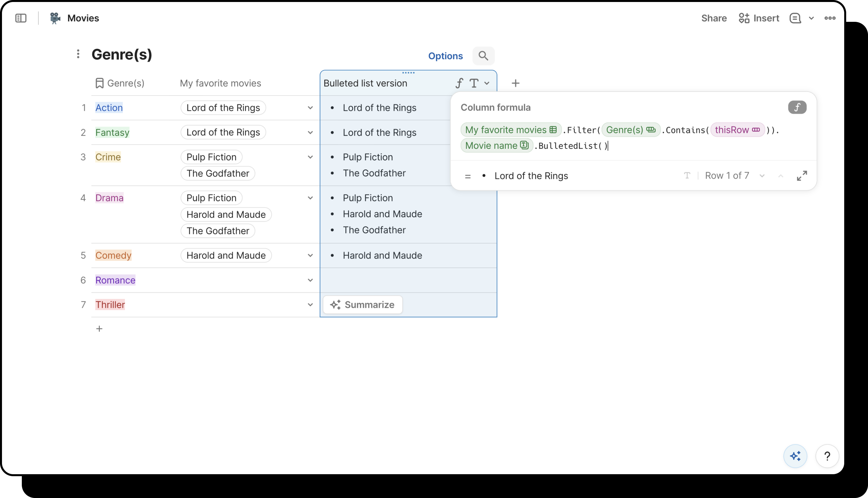Open the more options ellipsis menu
This screenshot has width=868, height=498.
click(x=830, y=18)
